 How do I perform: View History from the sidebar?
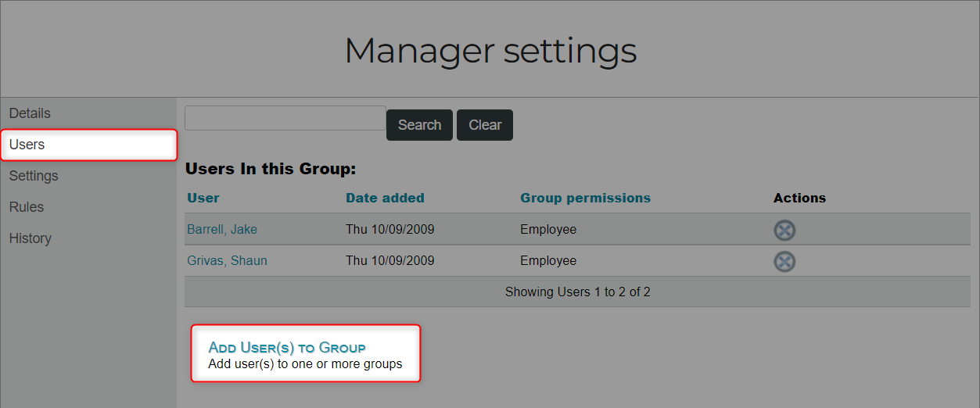[31, 238]
